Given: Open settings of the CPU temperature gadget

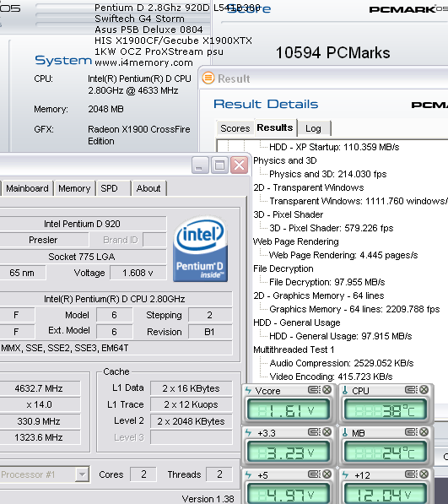Looking at the screenshot, I should point(411,390).
